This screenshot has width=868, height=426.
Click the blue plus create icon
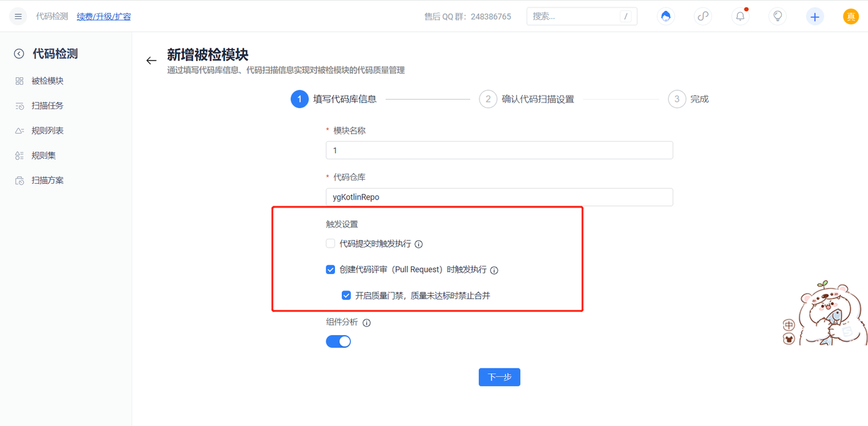815,16
